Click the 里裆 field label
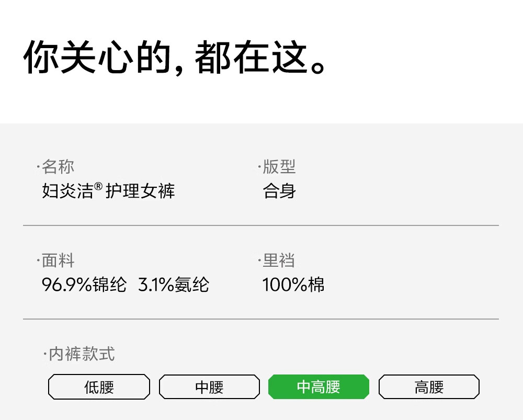This screenshot has width=523, height=420. (278, 260)
